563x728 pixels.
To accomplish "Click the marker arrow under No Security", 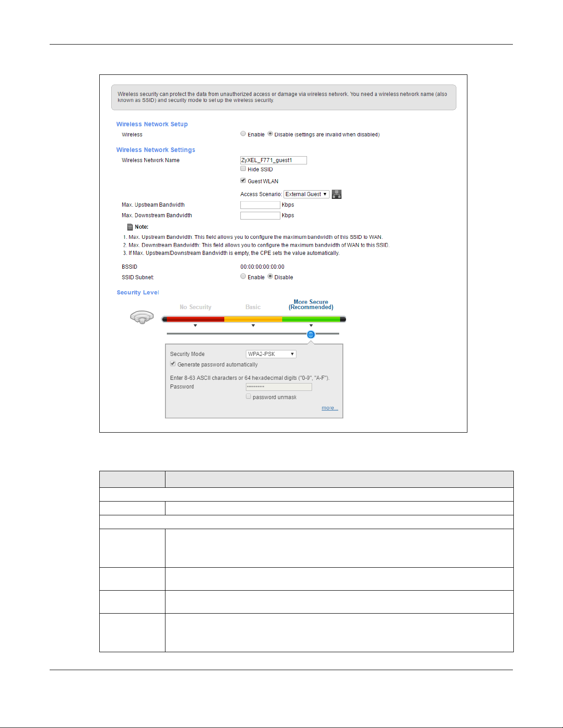I will point(195,326).
